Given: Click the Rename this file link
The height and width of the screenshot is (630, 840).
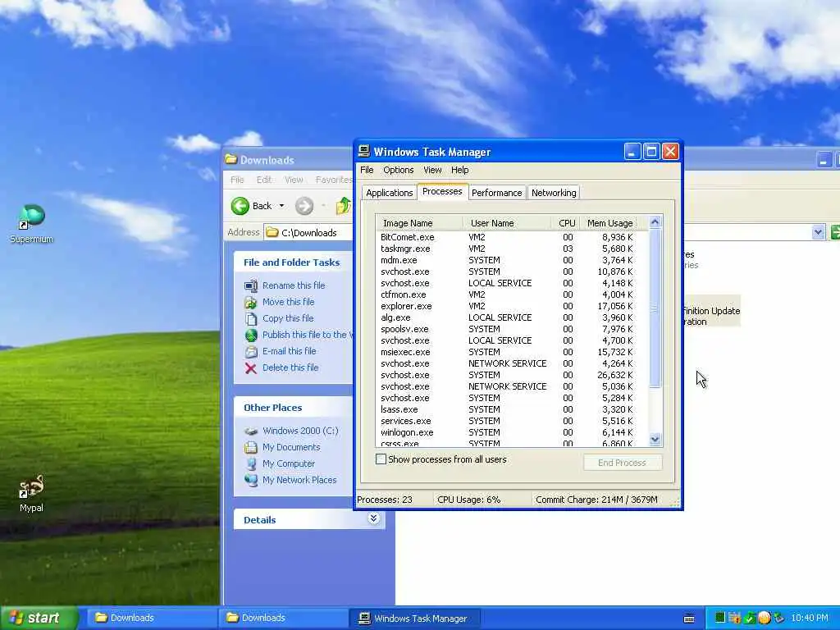Looking at the screenshot, I should pos(294,285).
